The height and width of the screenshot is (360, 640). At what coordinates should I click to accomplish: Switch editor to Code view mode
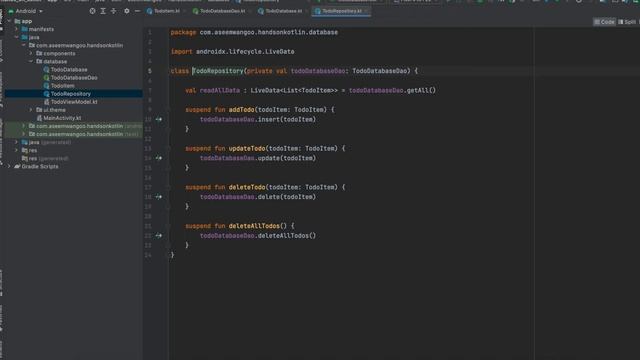(x=604, y=22)
